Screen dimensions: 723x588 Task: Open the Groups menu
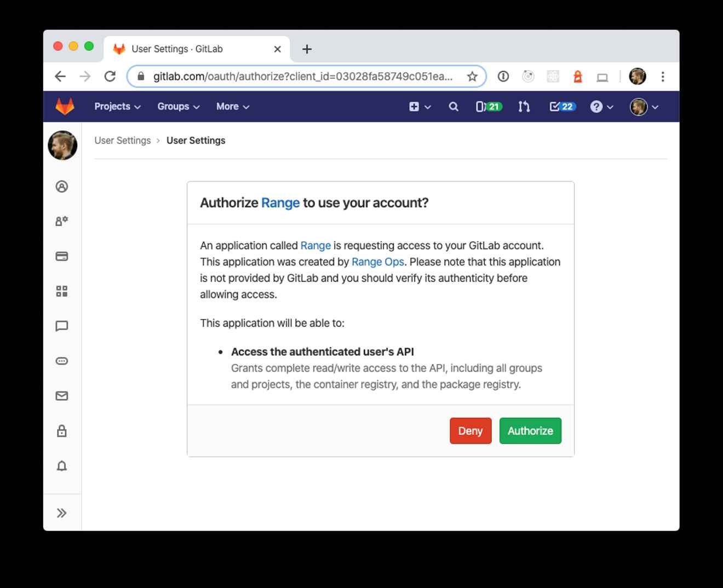(178, 106)
